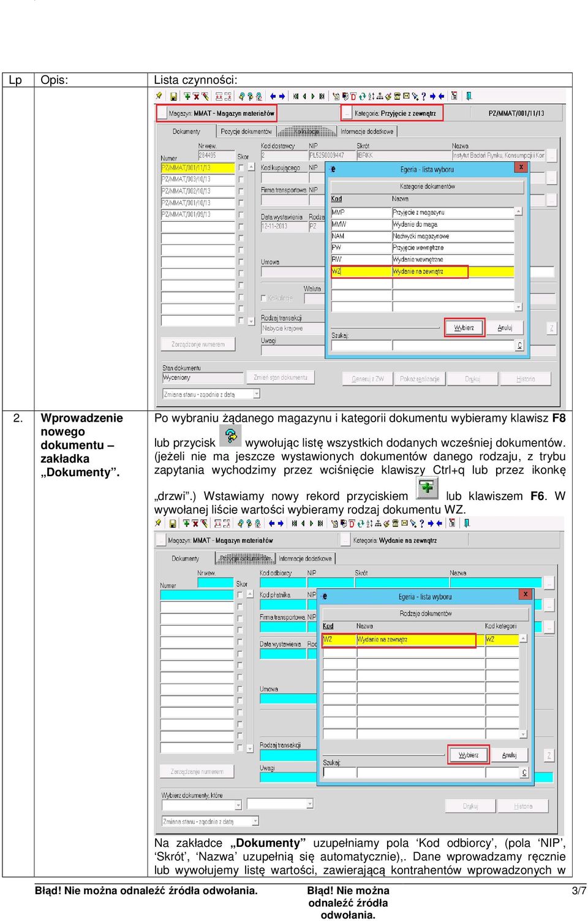
Task: Tick Skor checkbox for PZ/MMAT/001/11/13 row
Action: click(x=241, y=167)
